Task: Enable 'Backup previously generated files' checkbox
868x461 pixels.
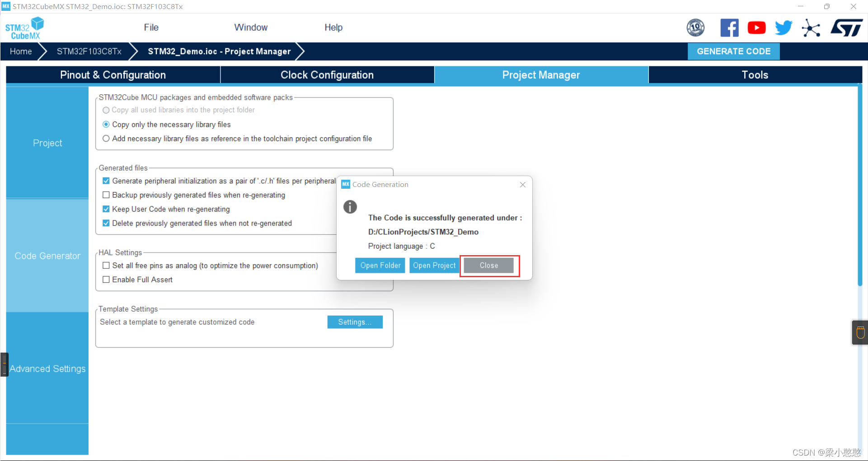Action: click(x=106, y=195)
